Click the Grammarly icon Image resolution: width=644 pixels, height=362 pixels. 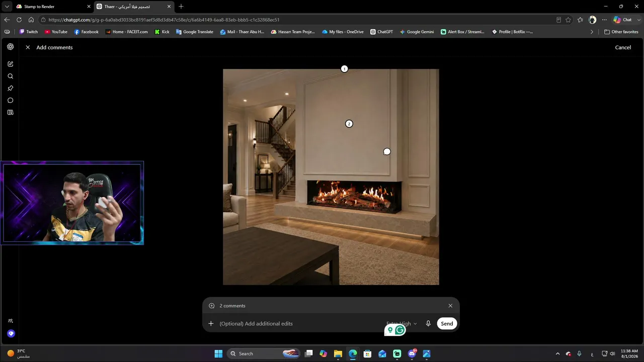click(x=400, y=330)
